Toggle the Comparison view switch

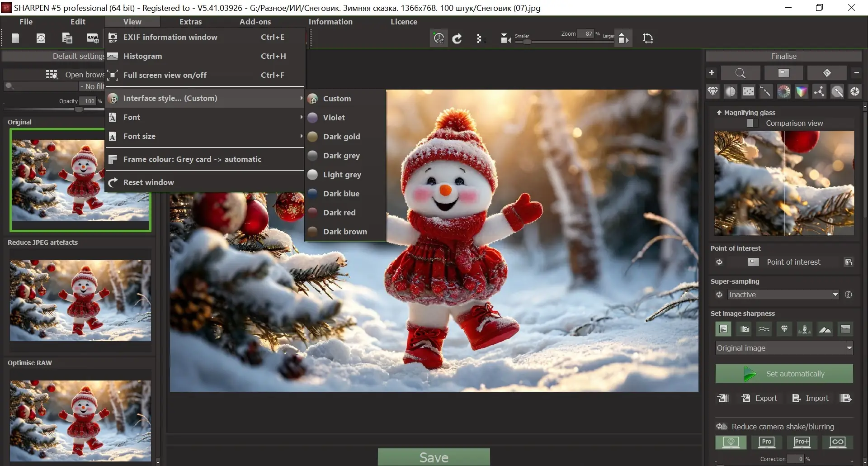pos(753,123)
